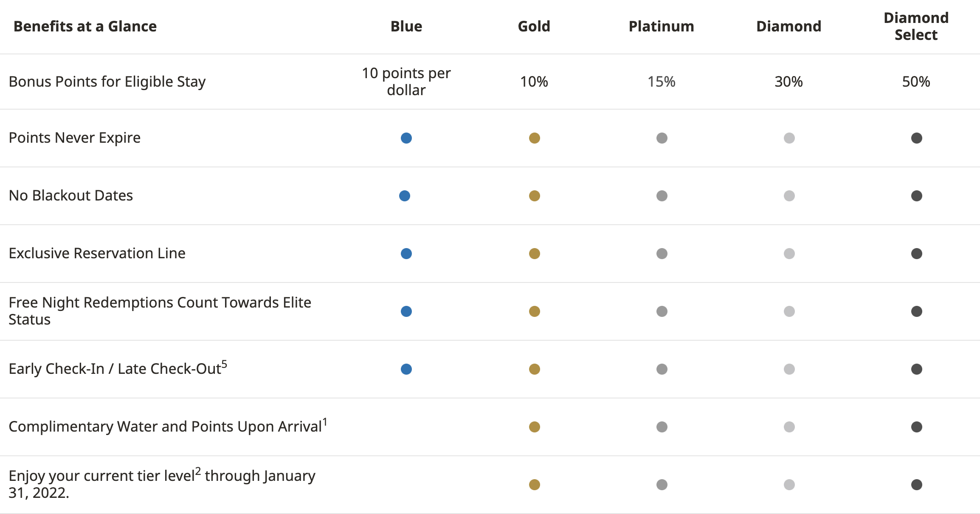
Task: Click footnote 5 beside Late Check-Out
Action: click(x=224, y=364)
